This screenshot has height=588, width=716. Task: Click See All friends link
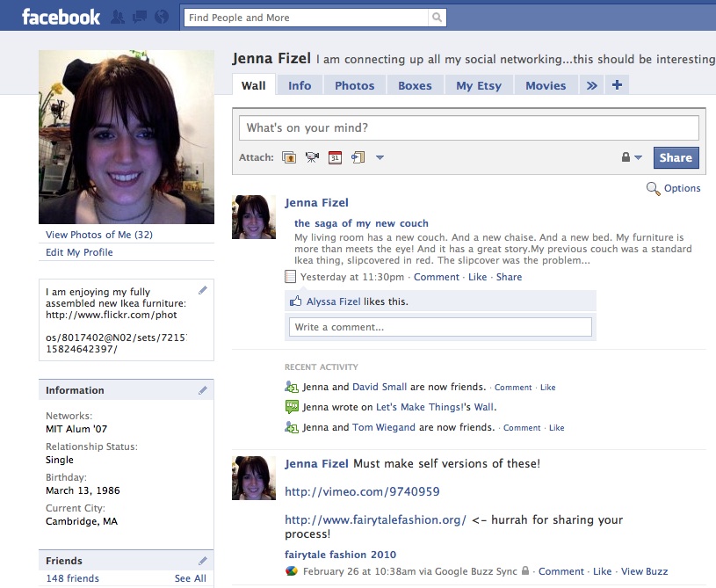[x=191, y=578]
